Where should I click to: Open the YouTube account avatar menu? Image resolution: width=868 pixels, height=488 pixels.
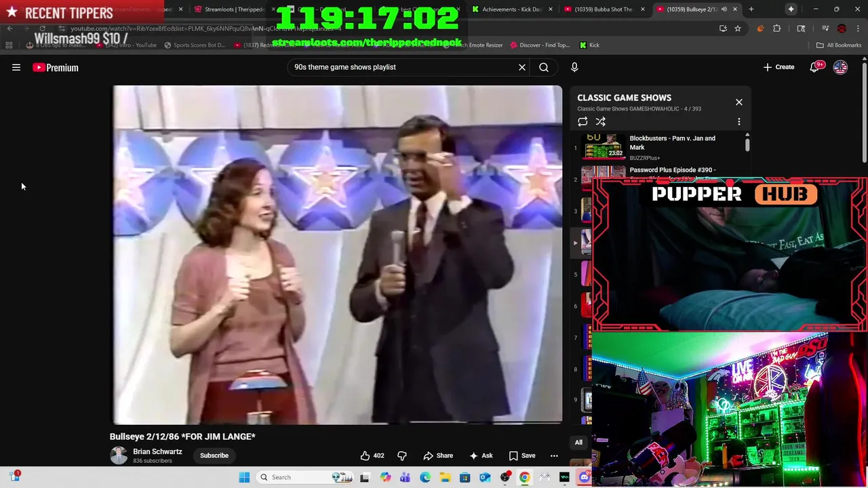840,67
